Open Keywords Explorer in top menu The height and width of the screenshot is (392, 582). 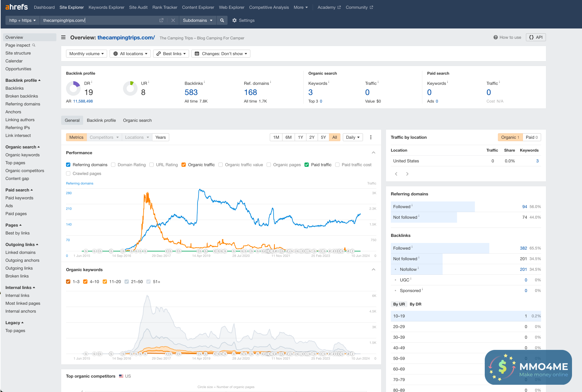click(x=106, y=7)
